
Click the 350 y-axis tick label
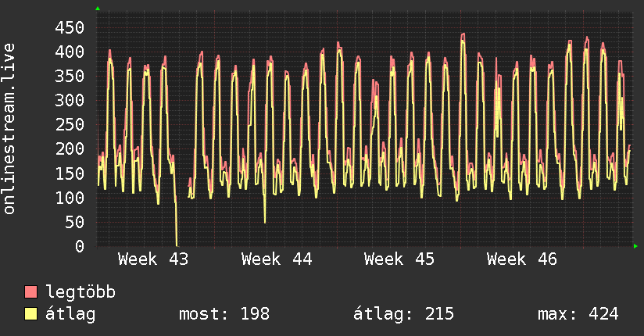(x=70, y=76)
